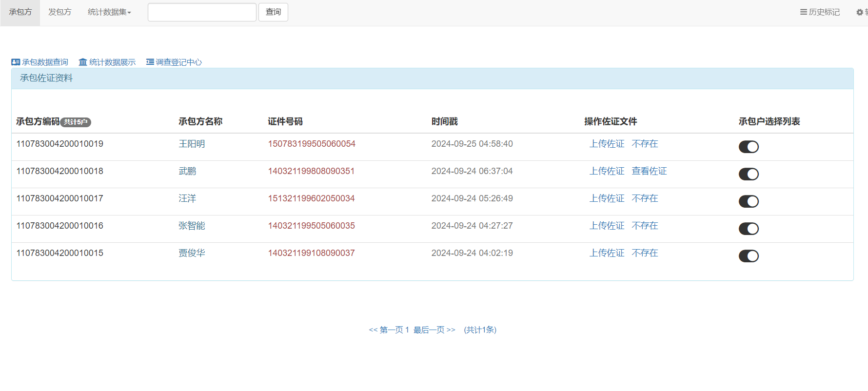The width and height of the screenshot is (868, 391).
Task: Toggle the selection switch for 汪洋
Action: coord(749,201)
